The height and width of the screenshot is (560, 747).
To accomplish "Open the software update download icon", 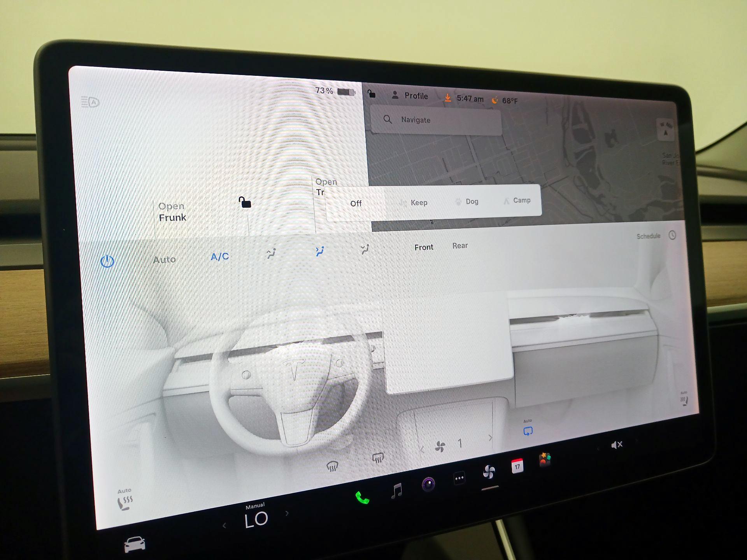I will click(x=448, y=98).
